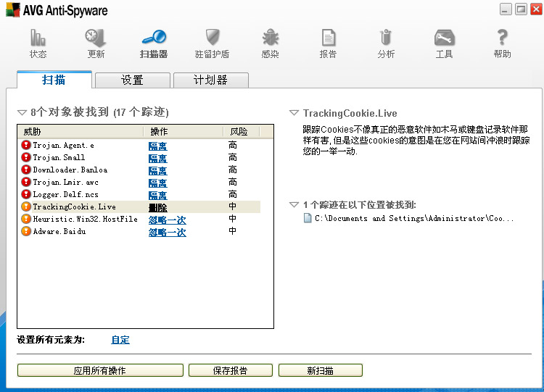
Task: Start a 新扫描 new scan
Action: (320, 370)
